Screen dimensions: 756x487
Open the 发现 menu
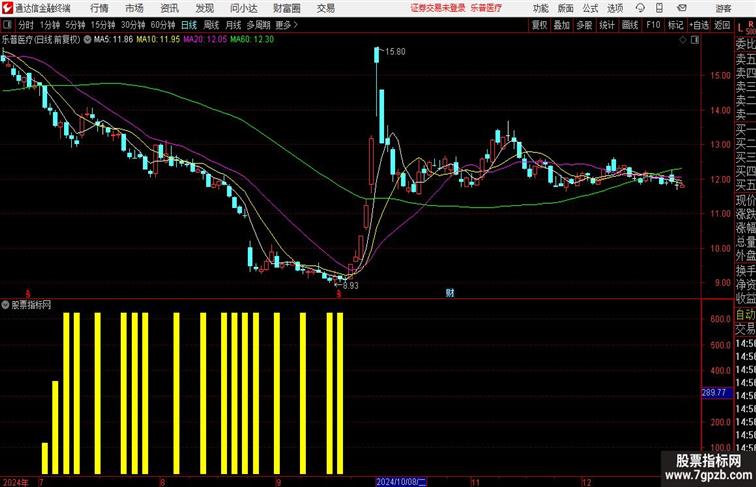[204, 8]
